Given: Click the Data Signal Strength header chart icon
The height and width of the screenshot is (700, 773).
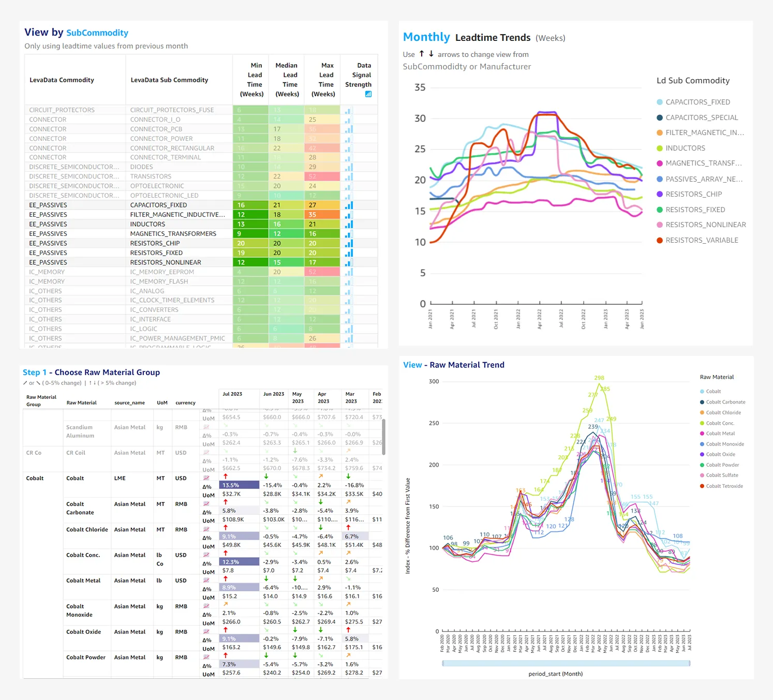Looking at the screenshot, I should (368, 94).
